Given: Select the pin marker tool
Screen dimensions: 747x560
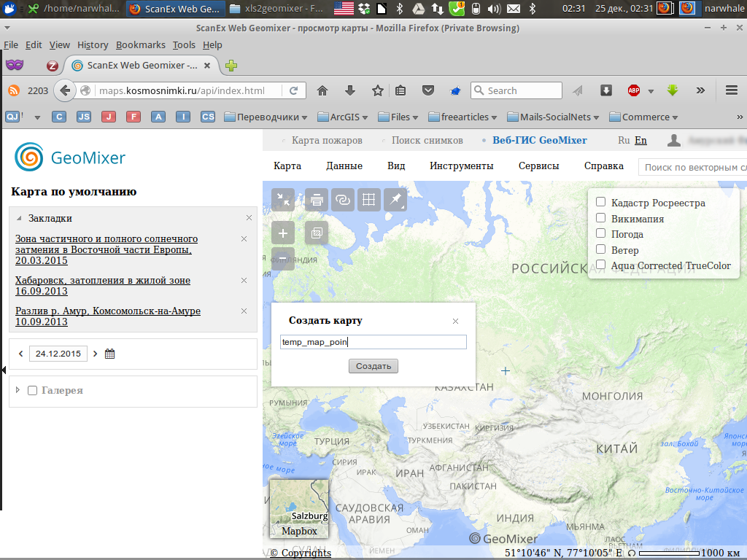Looking at the screenshot, I should click(x=395, y=199).
